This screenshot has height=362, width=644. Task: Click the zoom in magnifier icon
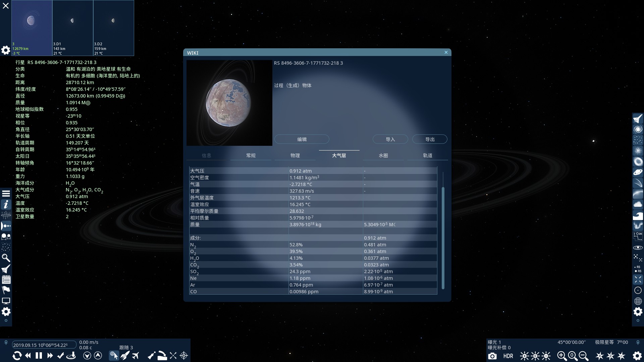[x=562, y=356]
